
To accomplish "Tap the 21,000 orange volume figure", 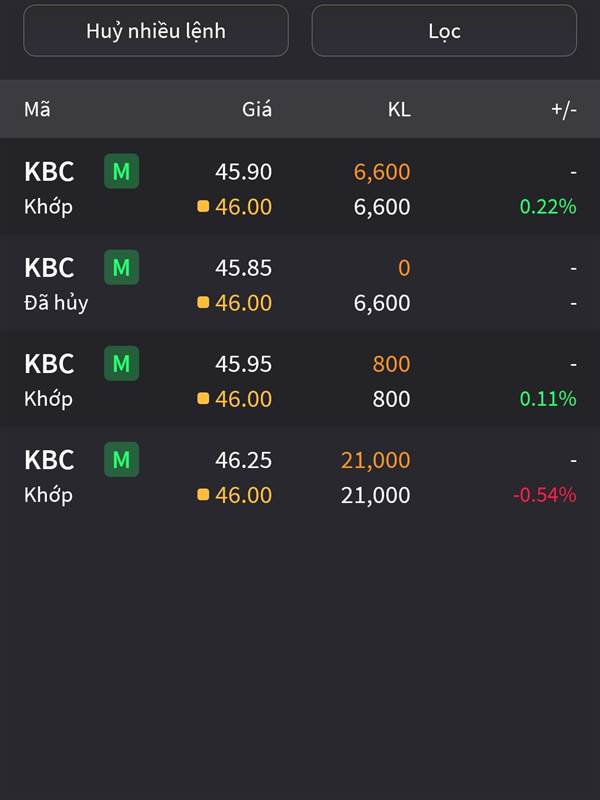I will point(376,460).
